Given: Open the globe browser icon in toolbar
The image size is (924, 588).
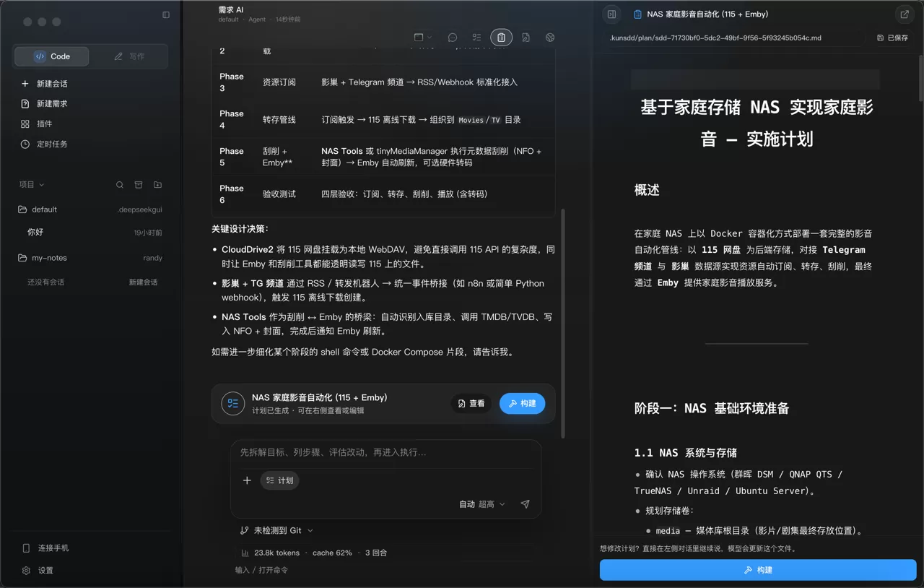Looking at the screenshot, I should [549, 38].
